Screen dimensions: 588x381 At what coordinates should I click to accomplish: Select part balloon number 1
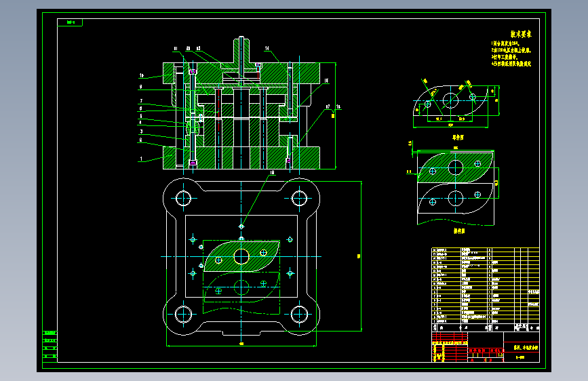tap(141, 159)
